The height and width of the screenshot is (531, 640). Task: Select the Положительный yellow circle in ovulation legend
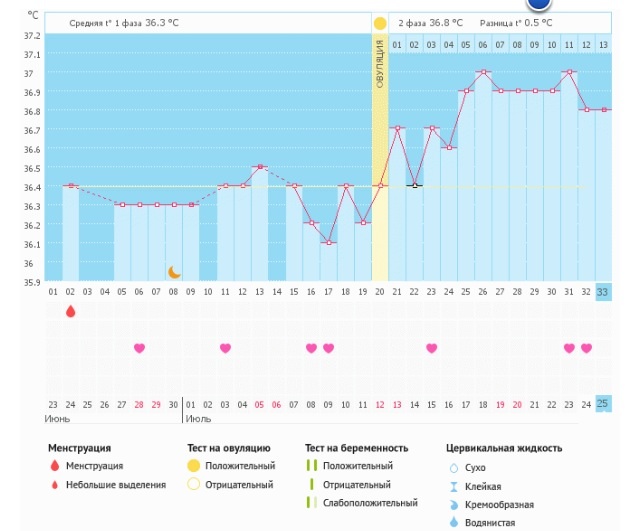[x=193, y=466]
